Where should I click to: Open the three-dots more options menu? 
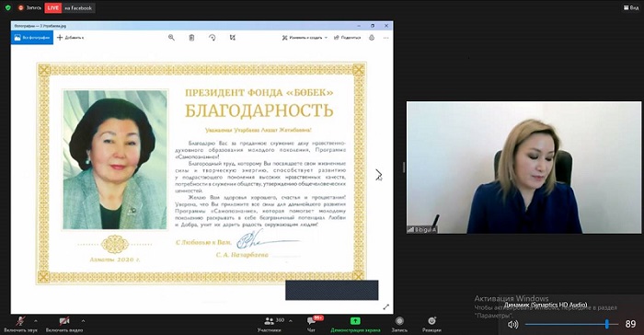point(385,38)
